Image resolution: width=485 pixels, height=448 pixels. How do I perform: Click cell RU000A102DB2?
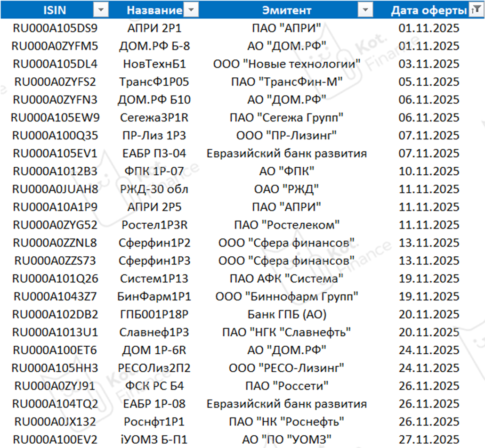pyautogui.click(x=55, y=314)
